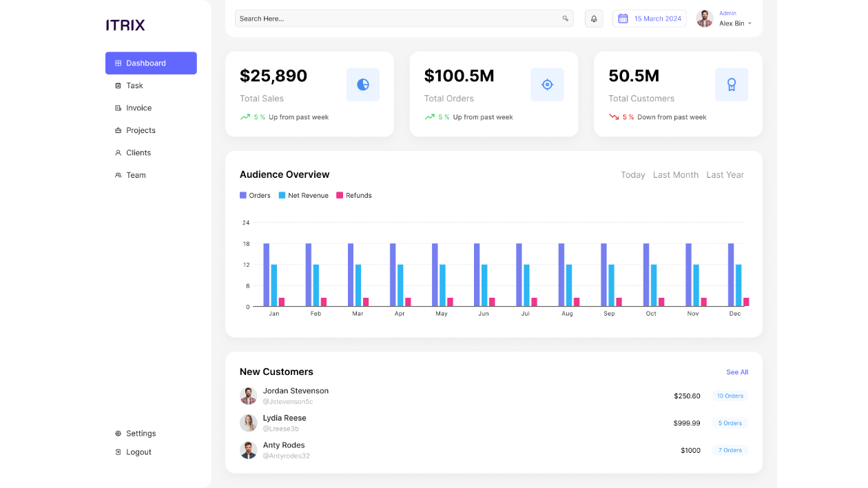
Task: Toggle the Net Revenue legend series
Action: pyautogui.click(x=304, y=196)
